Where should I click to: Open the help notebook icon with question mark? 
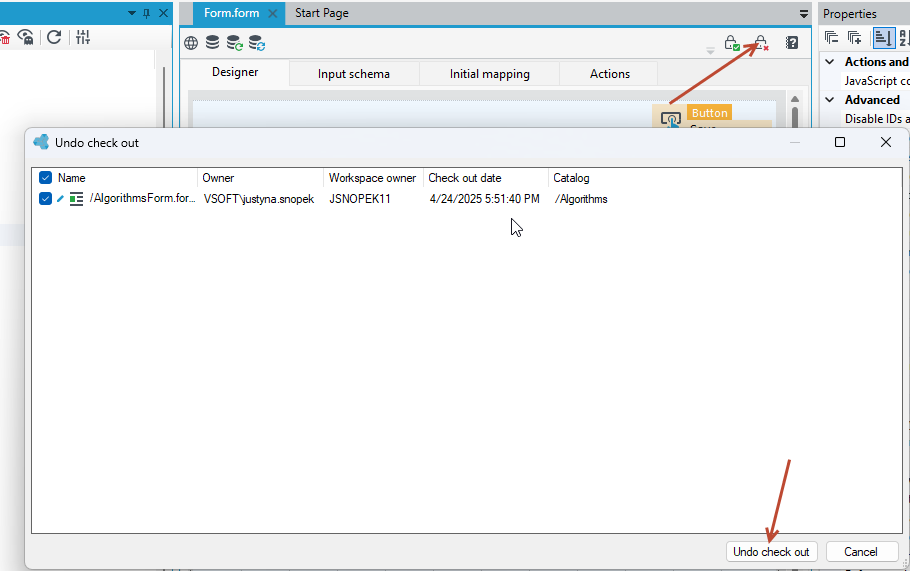792,42
